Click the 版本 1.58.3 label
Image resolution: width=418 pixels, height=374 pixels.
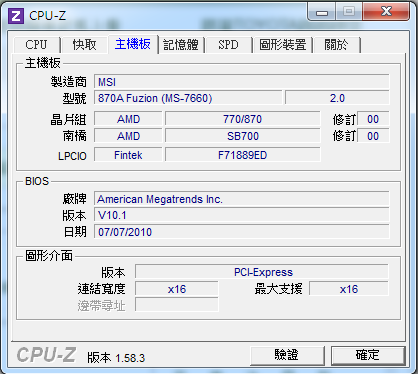coord(116,358)
